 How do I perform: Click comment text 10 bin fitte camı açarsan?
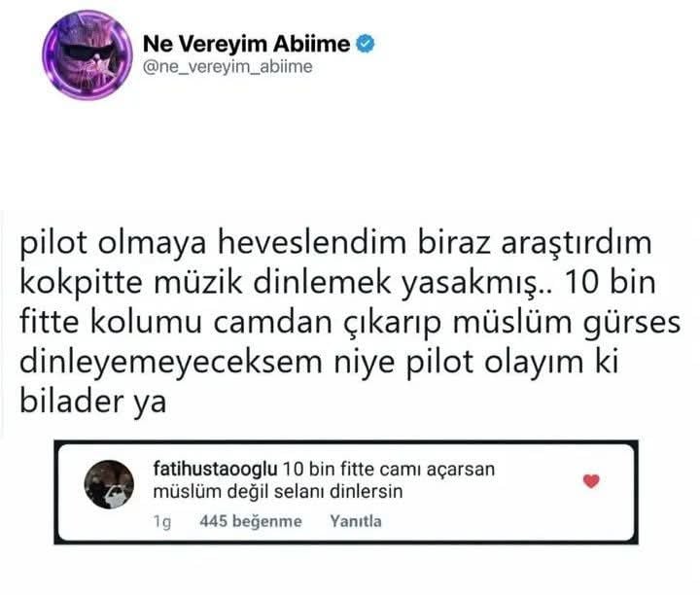[x=389, y=470]
